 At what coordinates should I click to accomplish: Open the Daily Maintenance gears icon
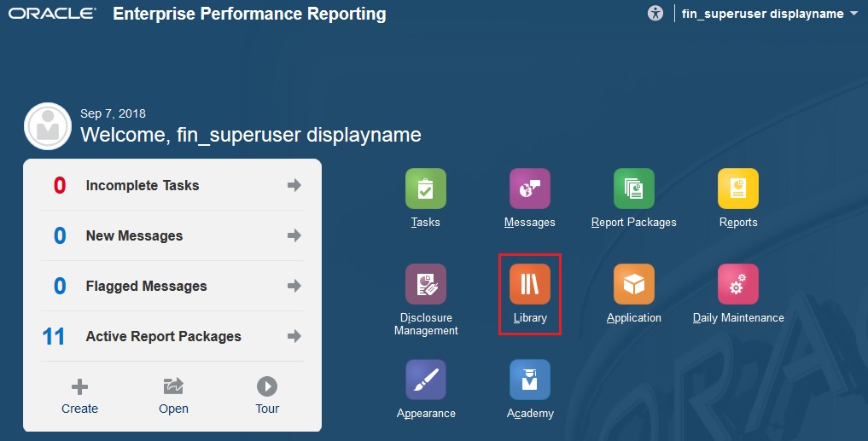tap(738, 284)
